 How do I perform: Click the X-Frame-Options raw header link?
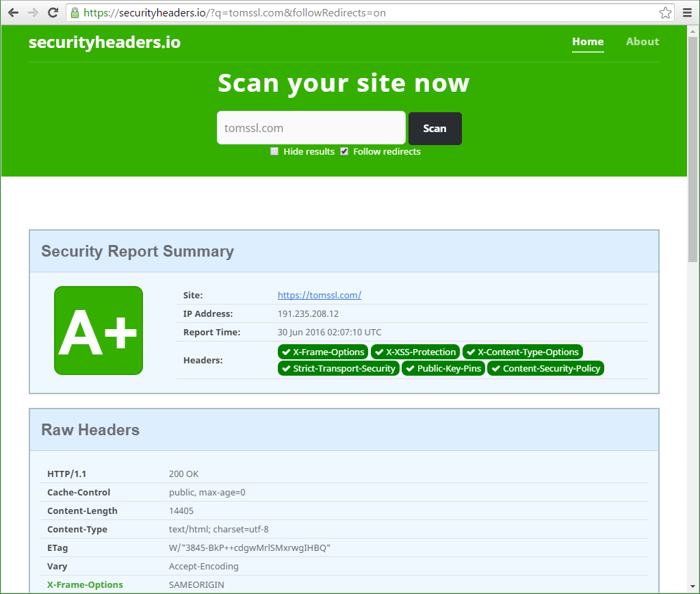point(85,584)
